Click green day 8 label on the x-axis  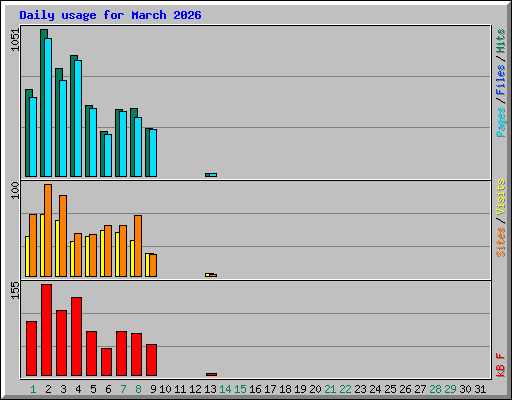tap(138, 389)
